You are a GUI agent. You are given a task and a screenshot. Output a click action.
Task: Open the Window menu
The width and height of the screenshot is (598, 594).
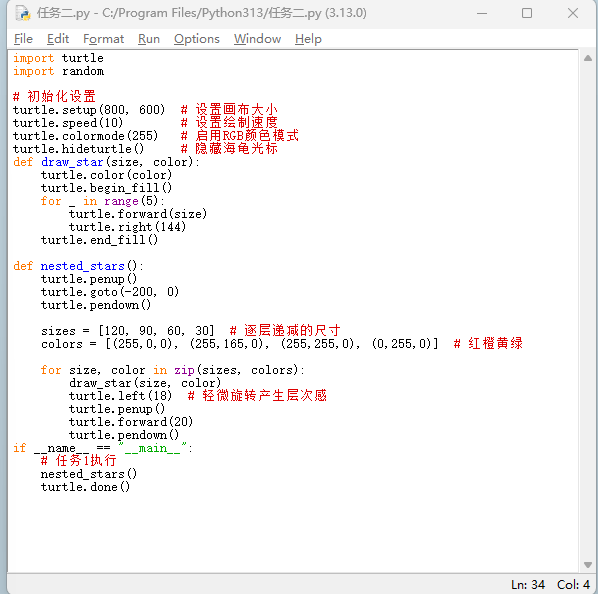pyautogui.click(x=257, y=39)
